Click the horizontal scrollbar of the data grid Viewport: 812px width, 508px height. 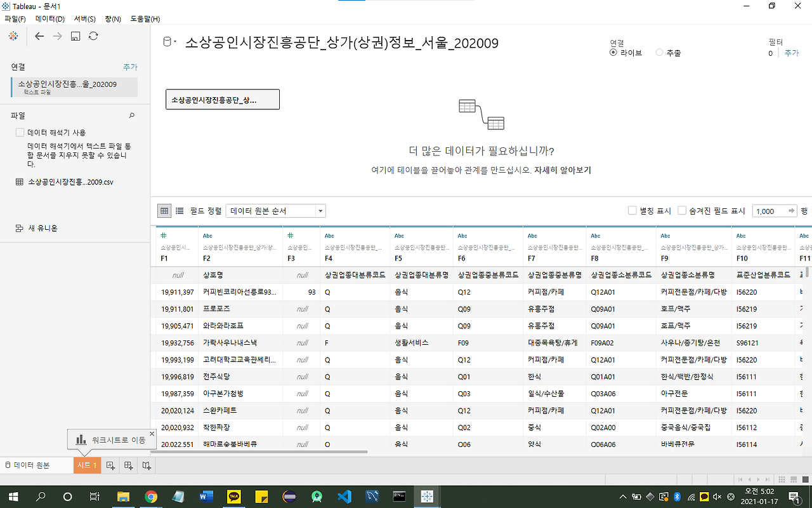[260, 452]
